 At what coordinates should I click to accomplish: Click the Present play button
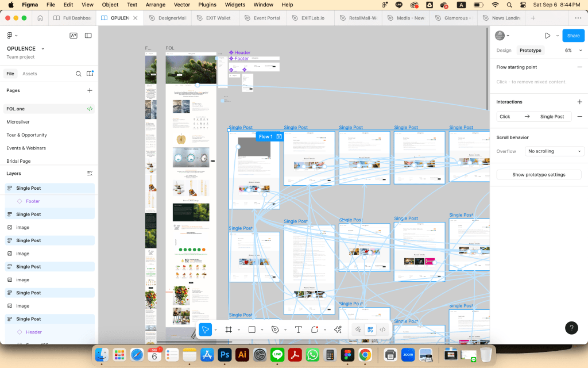(547, 36)
